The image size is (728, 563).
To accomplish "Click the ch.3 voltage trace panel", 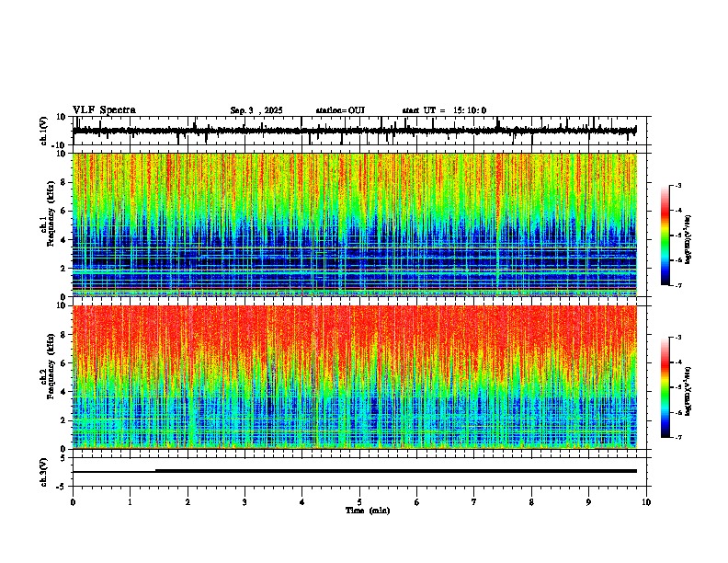I will click(359, 472).
